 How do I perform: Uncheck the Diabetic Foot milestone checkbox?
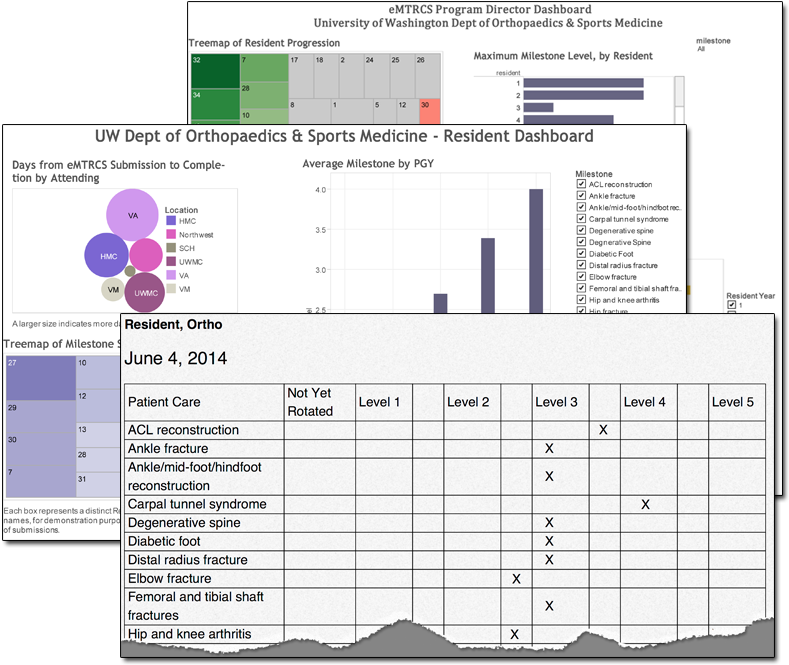pos(581,254)
